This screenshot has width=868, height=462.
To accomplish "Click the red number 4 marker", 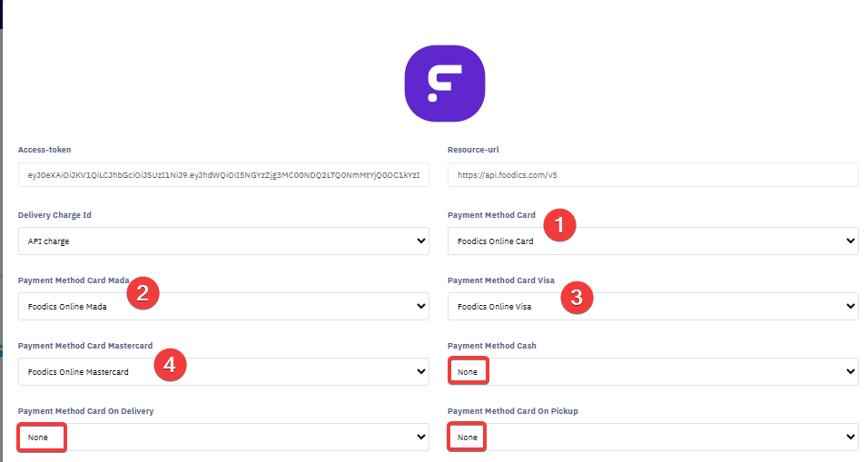I will 170,366.
